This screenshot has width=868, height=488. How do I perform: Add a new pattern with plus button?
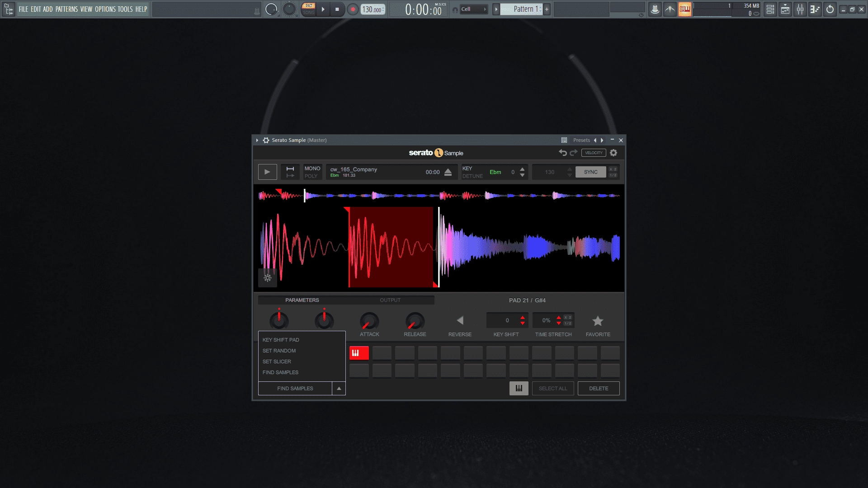[547, 9]
